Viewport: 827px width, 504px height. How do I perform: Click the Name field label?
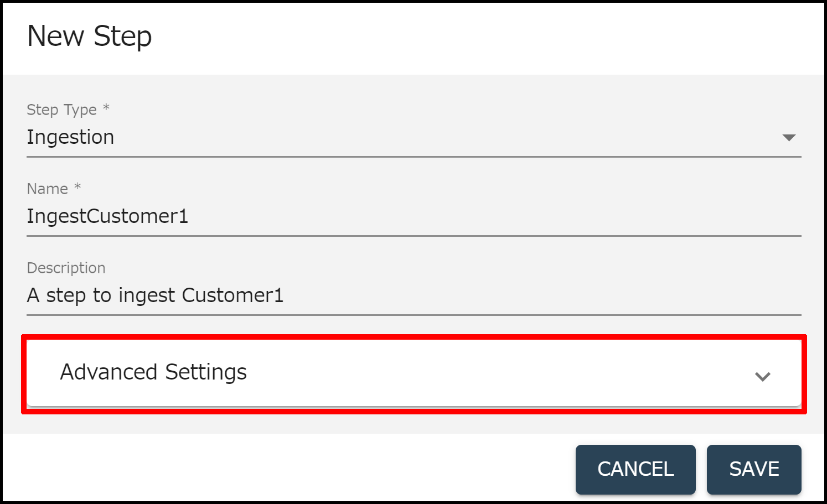click(x=47, y=189)
